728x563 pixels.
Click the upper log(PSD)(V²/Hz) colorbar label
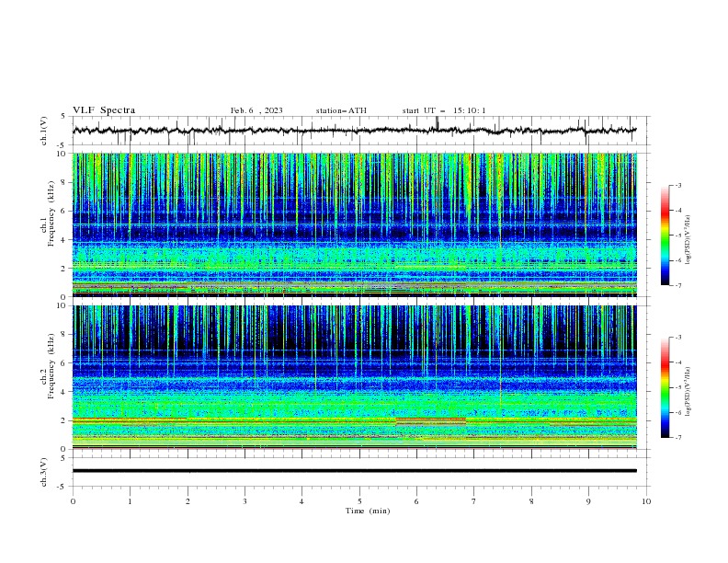pos(688,240)
